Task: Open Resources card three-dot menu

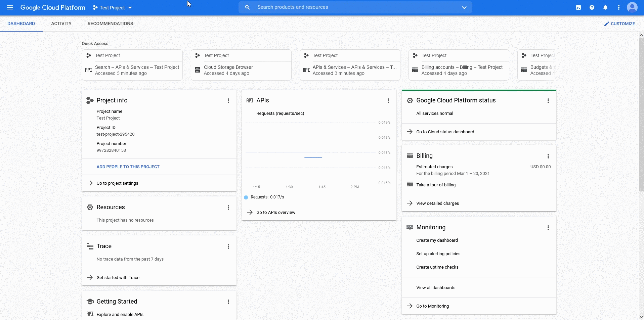Action: tap(228, 208)
